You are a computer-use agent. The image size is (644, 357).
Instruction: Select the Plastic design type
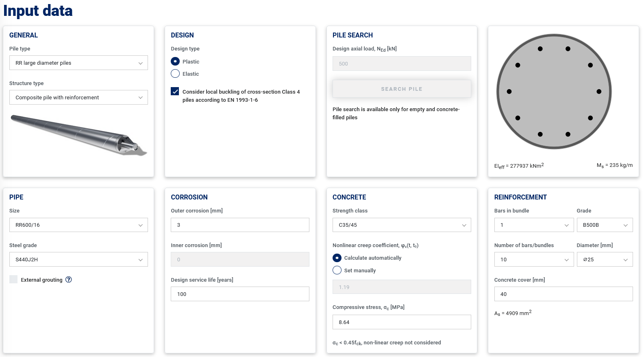[x=175, y=61]
